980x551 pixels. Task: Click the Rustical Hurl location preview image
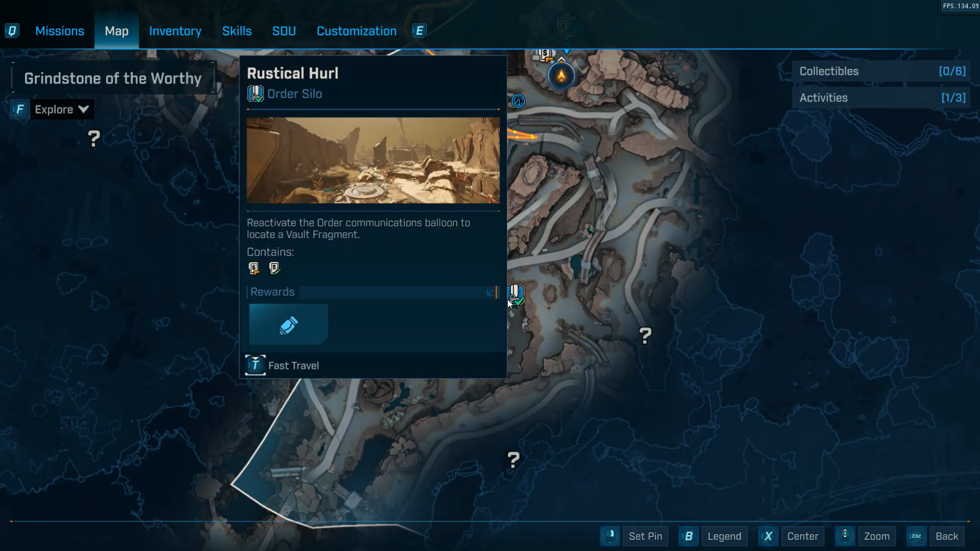pyautogui.click(x=373, y=160)
